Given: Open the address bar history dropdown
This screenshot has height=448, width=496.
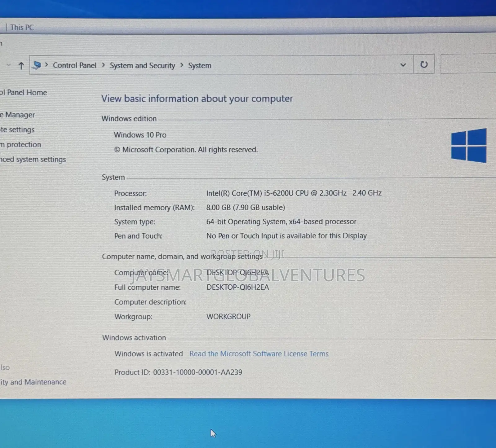Looking at the screenshot, I should (x=403, y=65).
